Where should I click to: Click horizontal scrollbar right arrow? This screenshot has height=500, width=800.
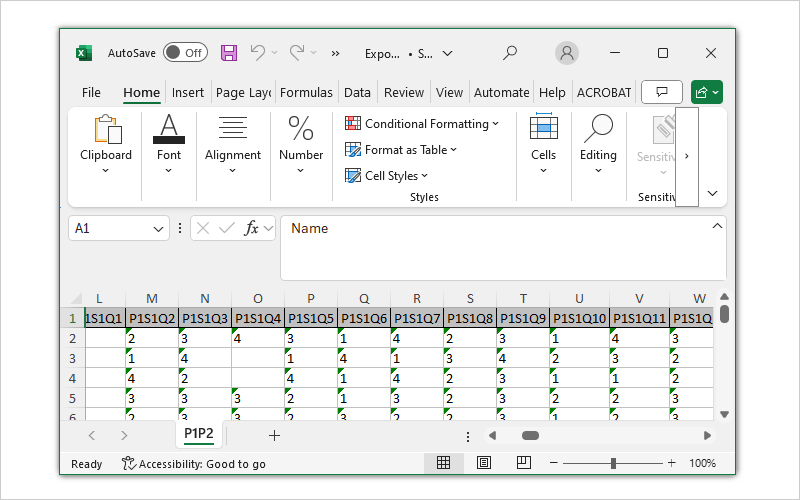[707, 435]
